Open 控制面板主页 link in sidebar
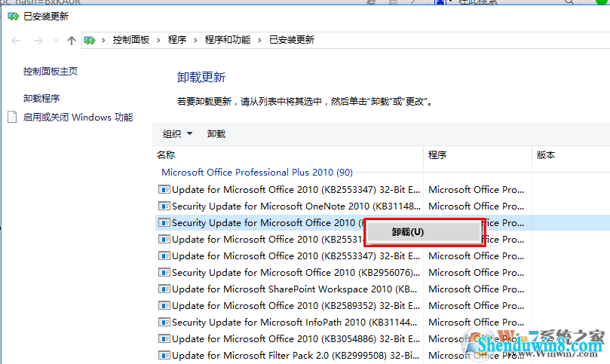610x364 pixels. 51,72
